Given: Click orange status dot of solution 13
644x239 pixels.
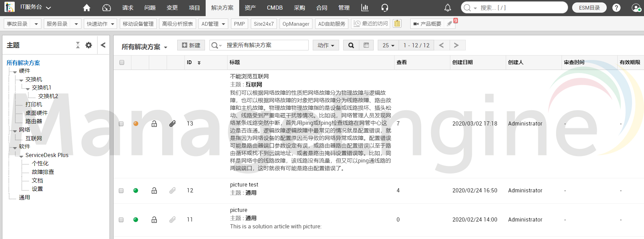Looking at the screenshot, I should pyautogui.click(x=136, y=123).
